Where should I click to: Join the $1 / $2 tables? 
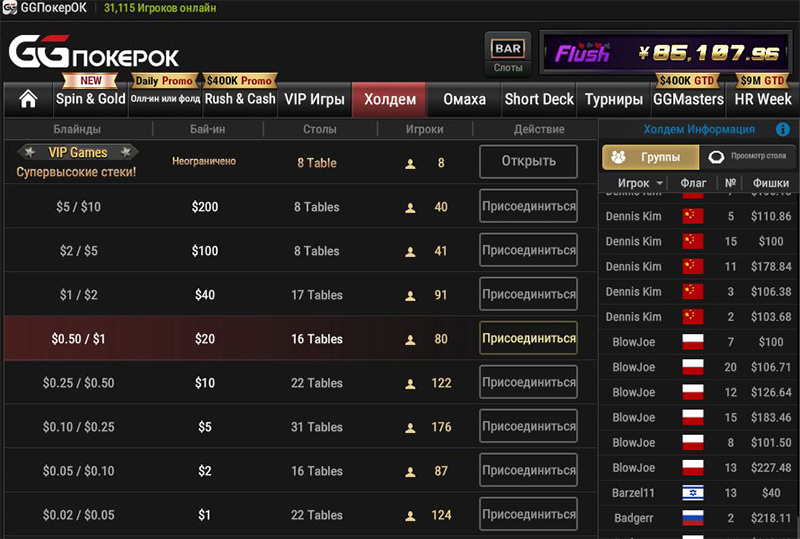pos(528,293)
